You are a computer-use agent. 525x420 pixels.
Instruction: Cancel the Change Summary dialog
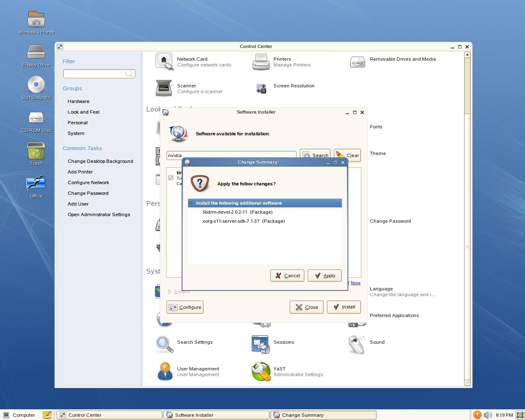coord(287,276)
